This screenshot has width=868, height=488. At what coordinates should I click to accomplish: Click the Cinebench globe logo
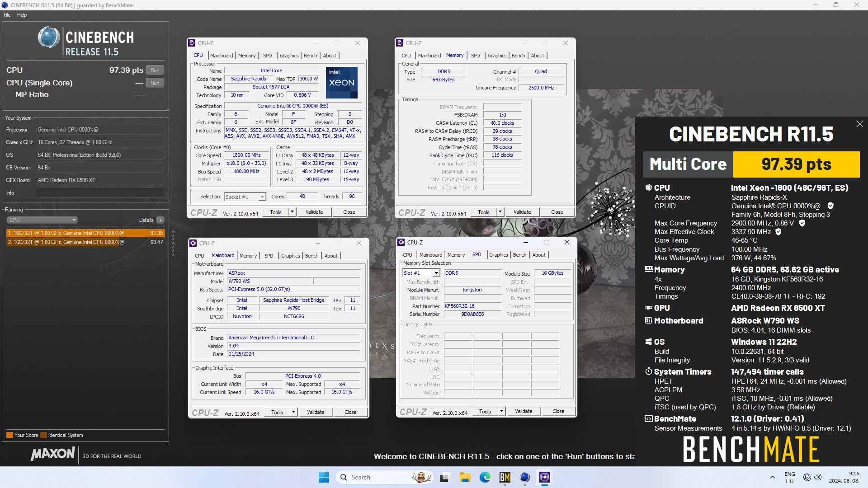[x=48, y=38]
